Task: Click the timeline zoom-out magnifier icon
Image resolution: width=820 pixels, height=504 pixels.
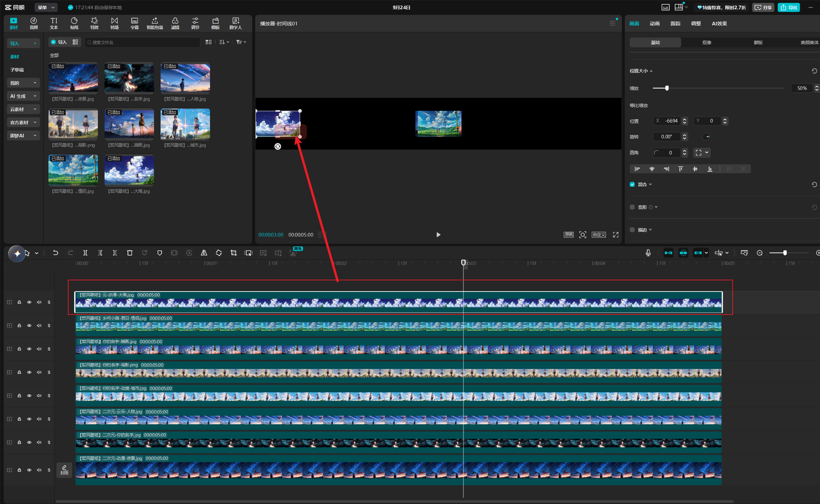Action: click(x=760, y=253)
